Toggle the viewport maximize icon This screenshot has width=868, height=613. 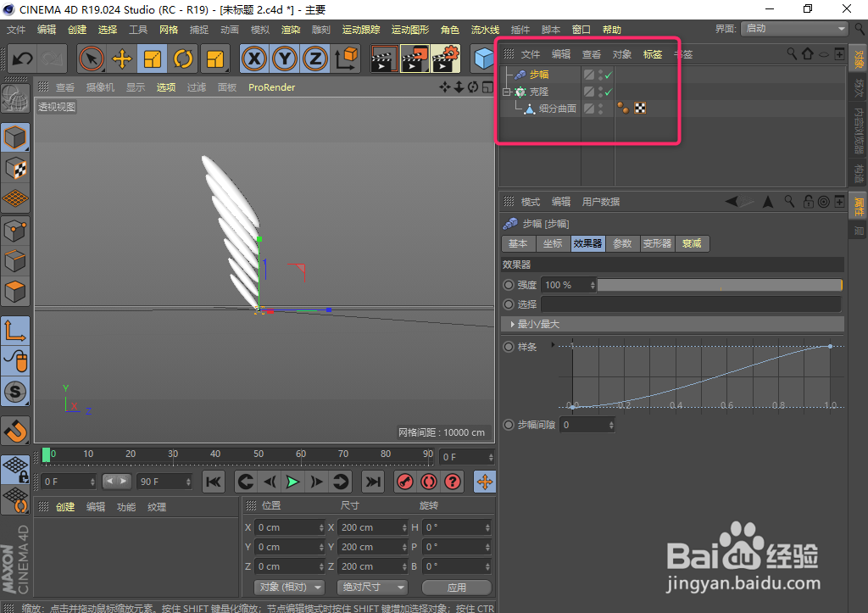(x=487, y=87)
